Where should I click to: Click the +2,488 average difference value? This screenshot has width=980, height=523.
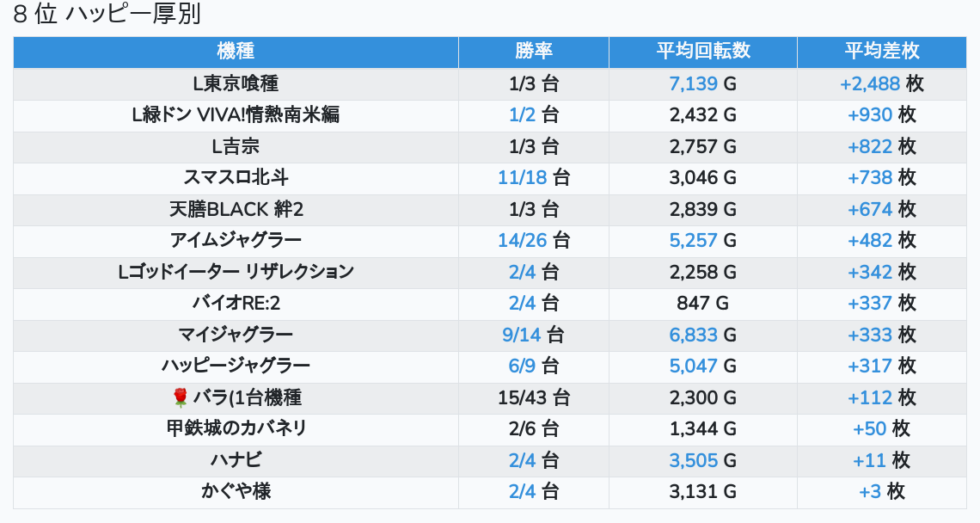click(x=870, y=83)
